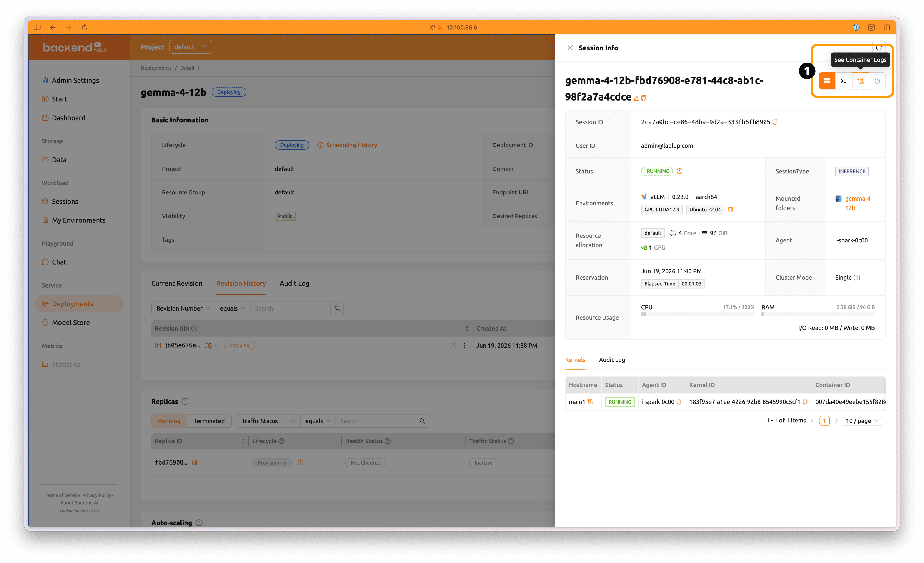The image size is (924, 563).
Task: Toggle the browser sidebar
Action: [37, 27]
